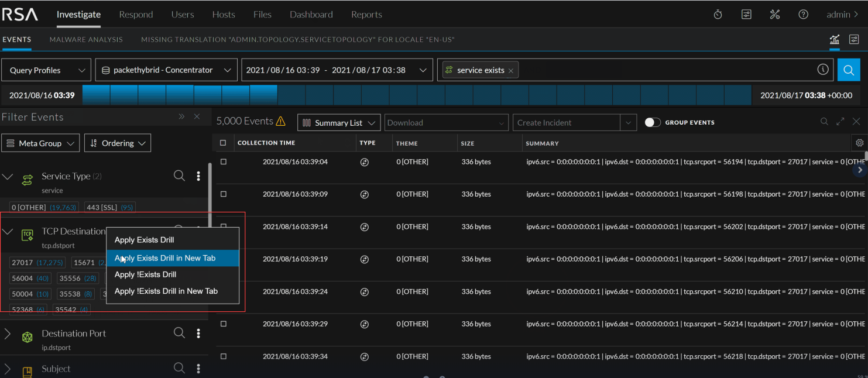Open the Query Profiles dropdown
Image resolution: width=868 pixels, height=378 pixels.
(47, 70)
